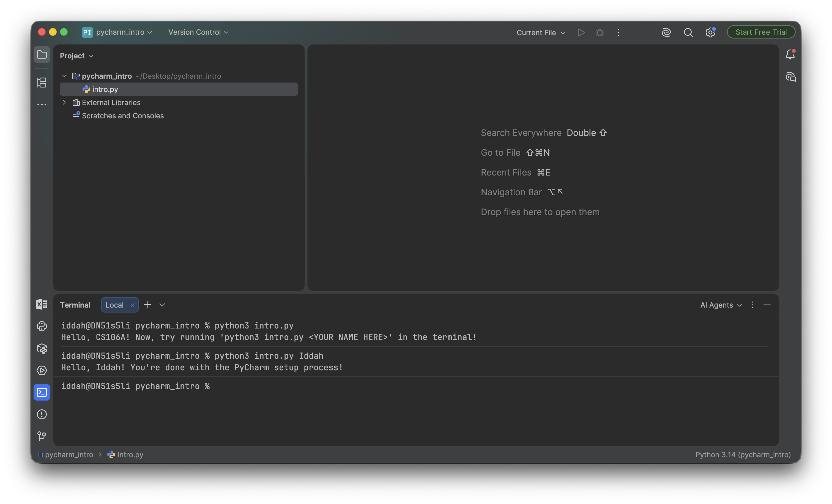Close the Local terminal tab
This screenshot has height=504, width=832.
coord(132,305)
